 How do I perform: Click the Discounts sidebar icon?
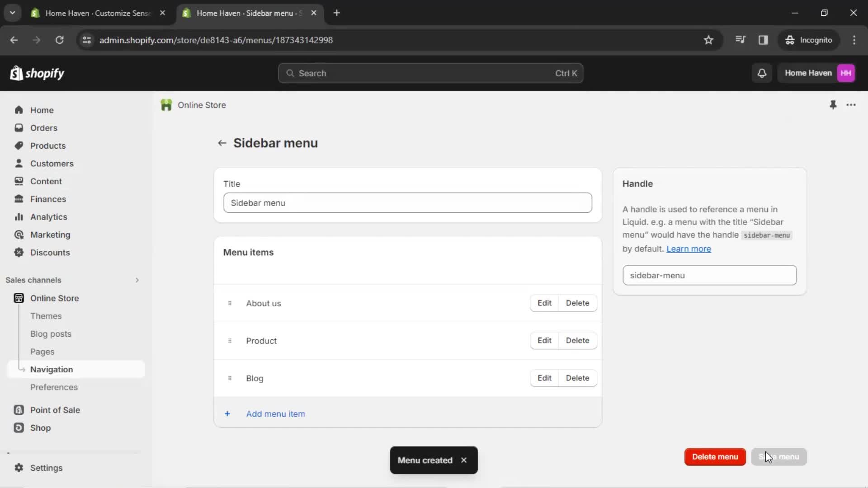point(19,252)
